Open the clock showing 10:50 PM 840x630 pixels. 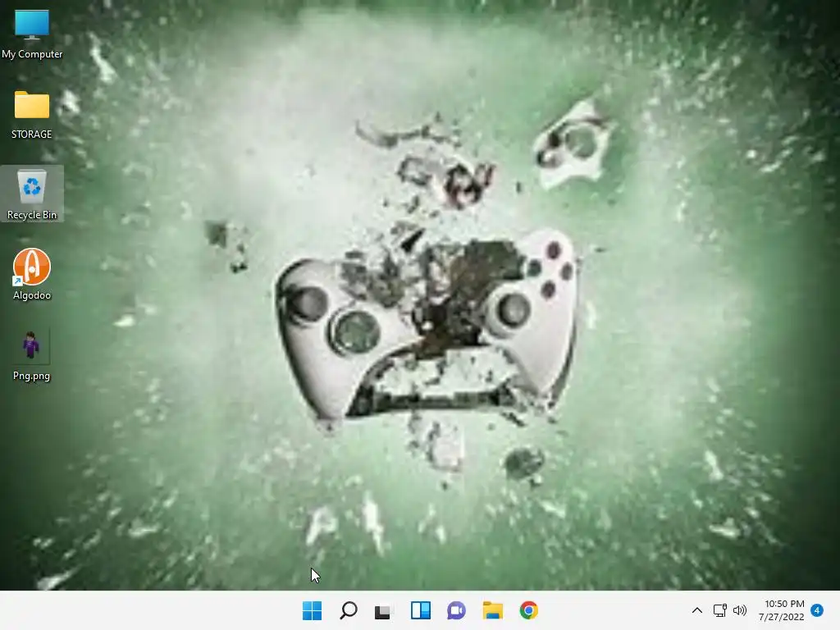click(784, 604)
